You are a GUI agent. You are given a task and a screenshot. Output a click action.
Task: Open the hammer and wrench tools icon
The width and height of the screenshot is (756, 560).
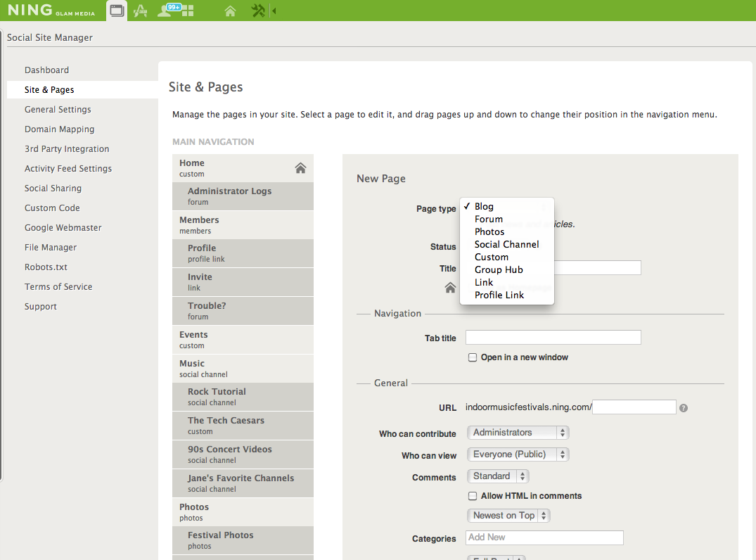pyautogui.click(x=258, y=11)
